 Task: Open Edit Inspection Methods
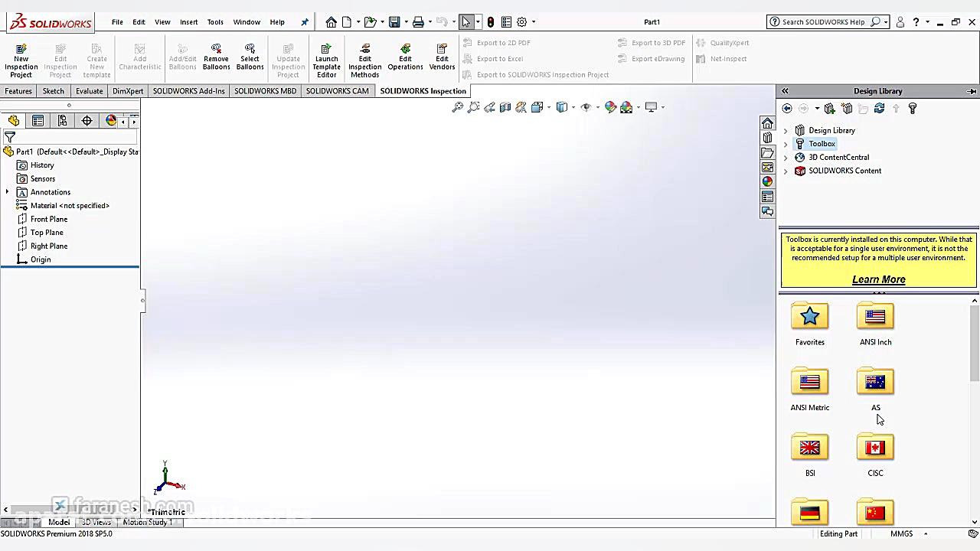pyautogui.click(x=365, y=60)
